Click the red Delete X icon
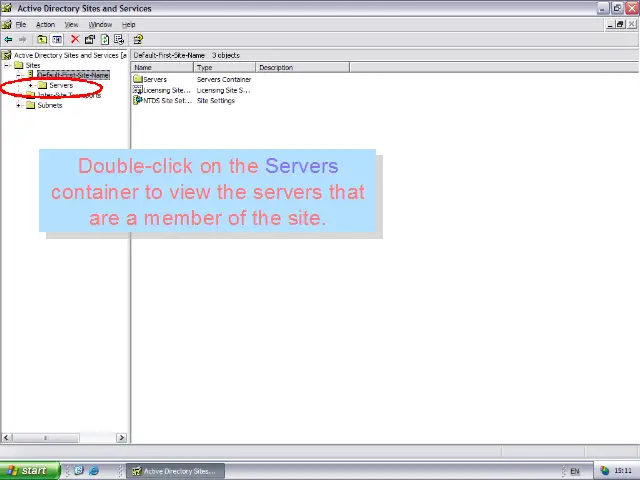The image size is (640, 480). pos(75,39)
